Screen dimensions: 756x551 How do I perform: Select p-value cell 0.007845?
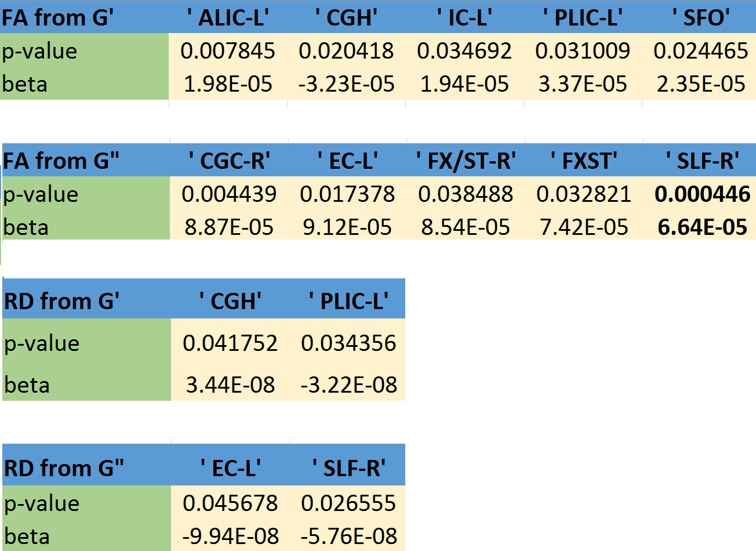coord(228,51)
